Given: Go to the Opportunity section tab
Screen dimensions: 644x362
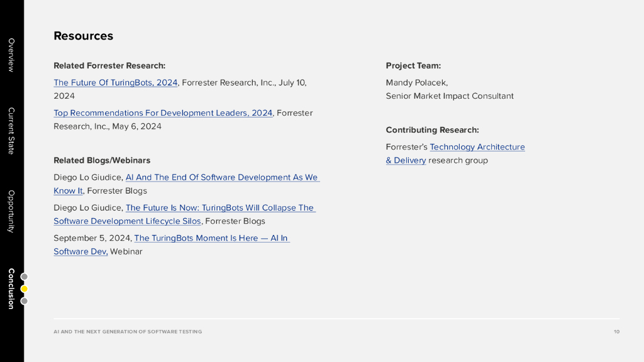Looking at the screenshot, I should [11, 211].
